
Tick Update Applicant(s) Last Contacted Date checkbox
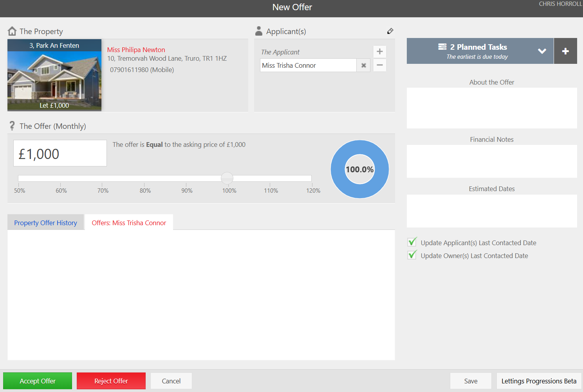click(x=412, y=242)
